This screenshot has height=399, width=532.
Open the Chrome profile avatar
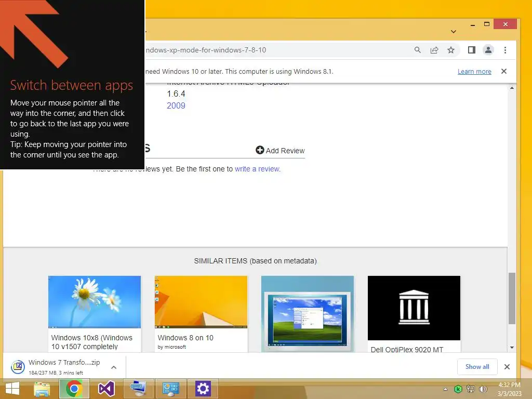(x=488, y=50)
